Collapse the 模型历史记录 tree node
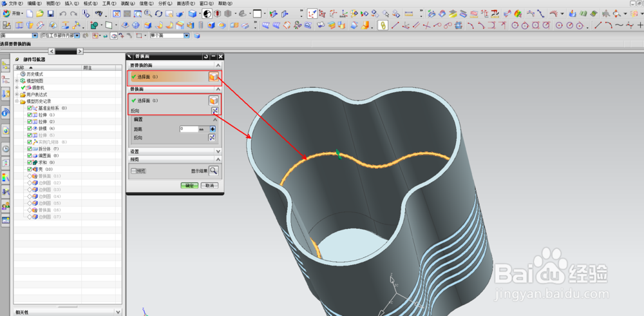 click(x=17, y=101)
